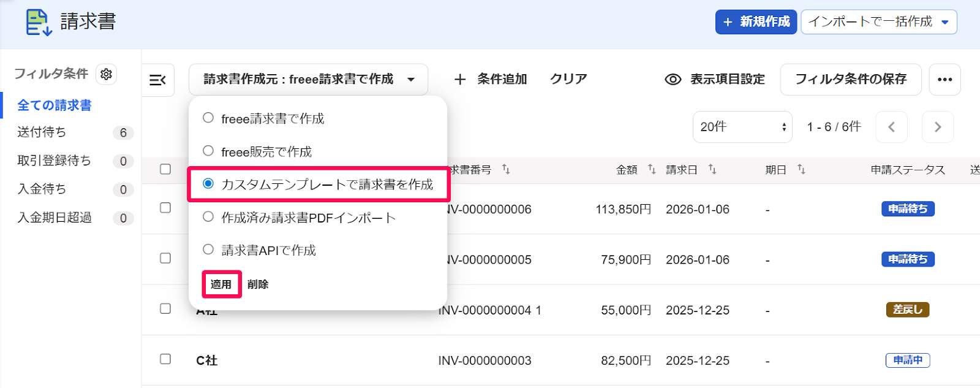Open インポートで一括作成 dropdown
This screenshot has width=980, height=388.
tap(879, 22)
